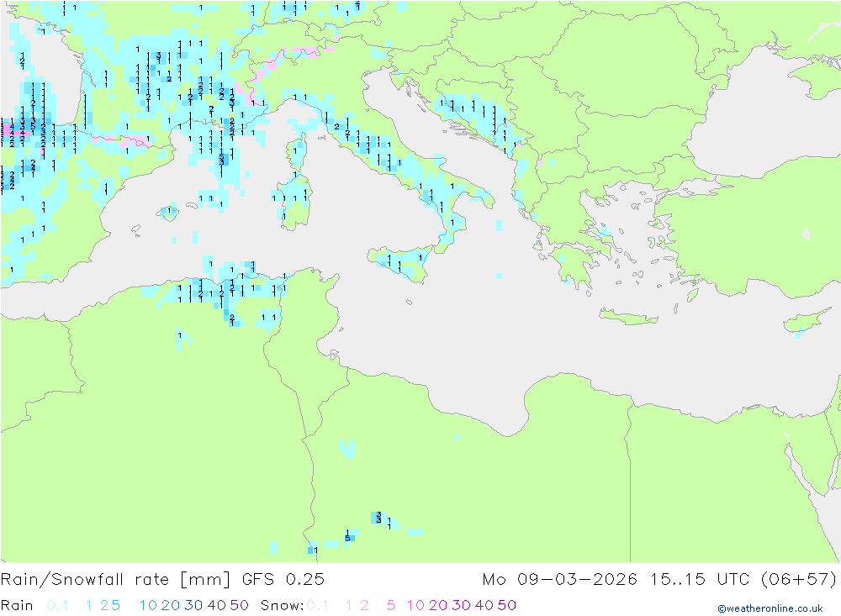The height and width of the screenshot is (616, 841).
Task: Select the snow legend value 5
Action: coord(391,605)
